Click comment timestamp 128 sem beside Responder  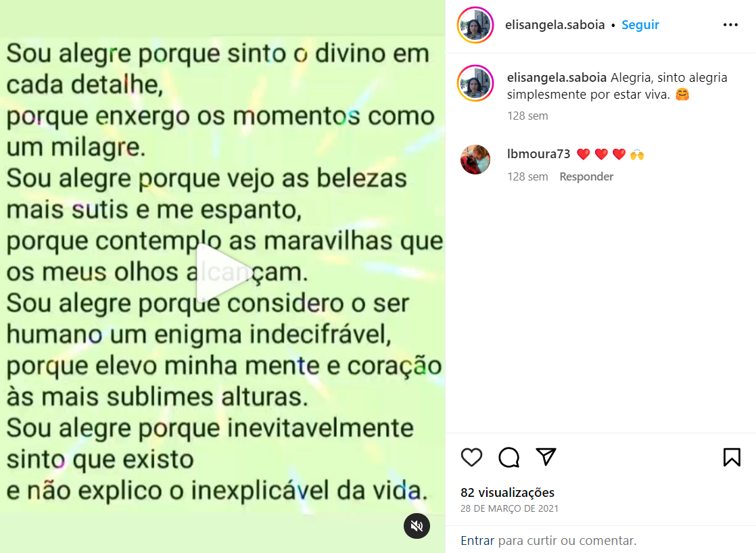coord(527,176)
